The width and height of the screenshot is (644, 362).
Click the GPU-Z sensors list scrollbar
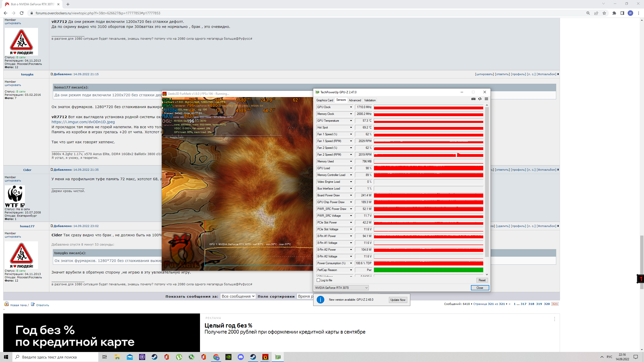tap(487, 181)
